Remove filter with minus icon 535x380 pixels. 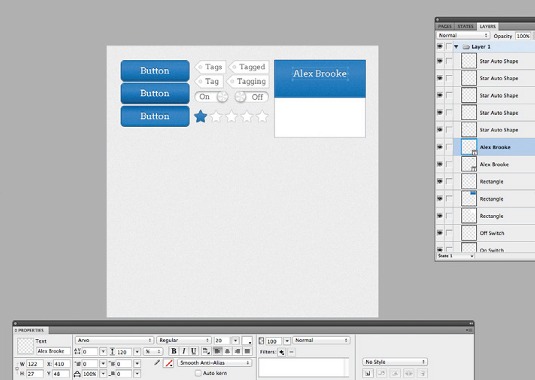pos(291,352)
